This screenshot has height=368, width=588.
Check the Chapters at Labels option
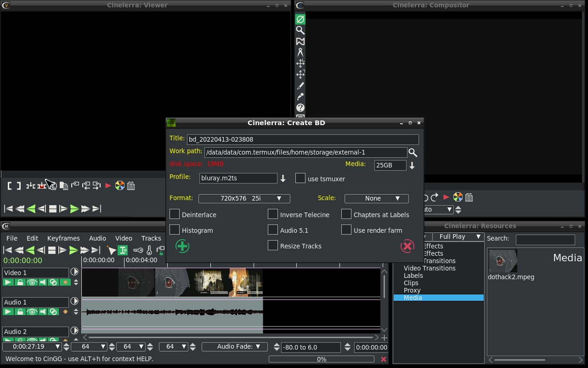tap(346, 214)
